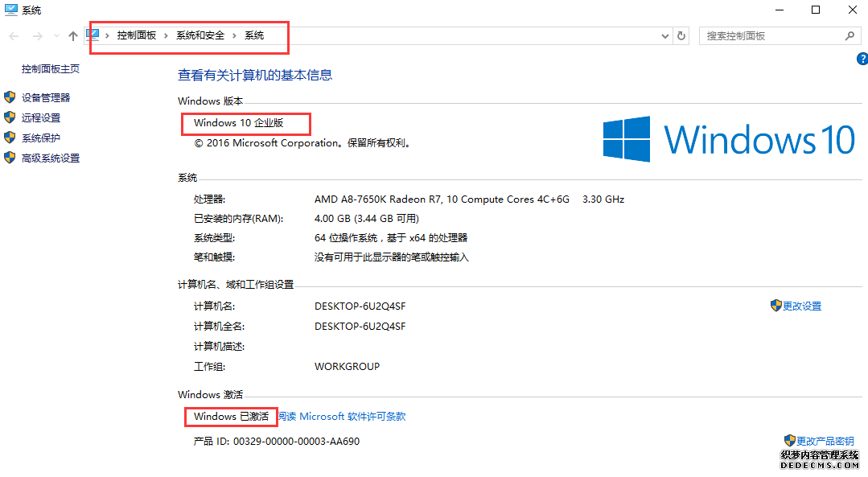Select 系统 breadcrumb
This screenshot has height=477, width=868.
click(x=254, y=35)
